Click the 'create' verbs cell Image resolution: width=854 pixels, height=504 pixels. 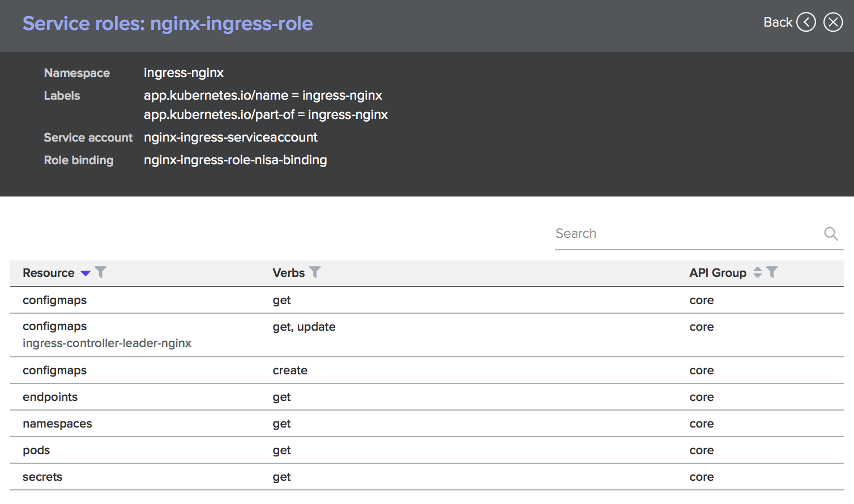tap(290, 370)
